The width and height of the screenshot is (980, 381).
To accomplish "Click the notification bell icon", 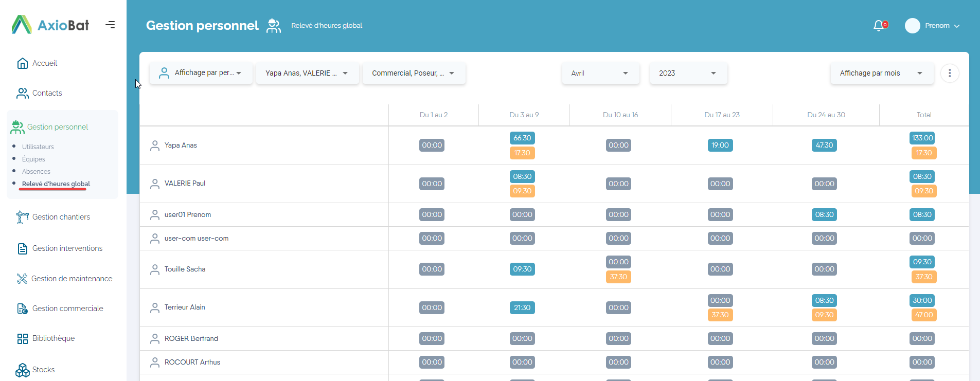I will (879, 26).
